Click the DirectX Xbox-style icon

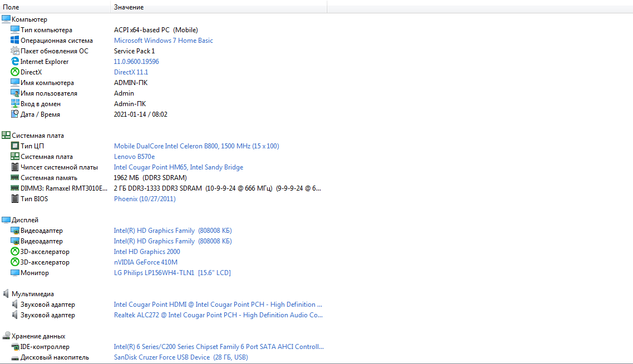15,72
